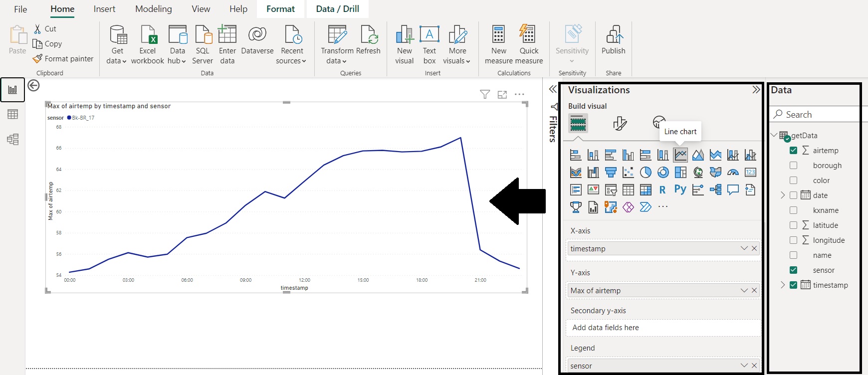Viewport: 868px width, 375px height.
Task: Open the Model view sidebar icon
Action: click(13, 140)
